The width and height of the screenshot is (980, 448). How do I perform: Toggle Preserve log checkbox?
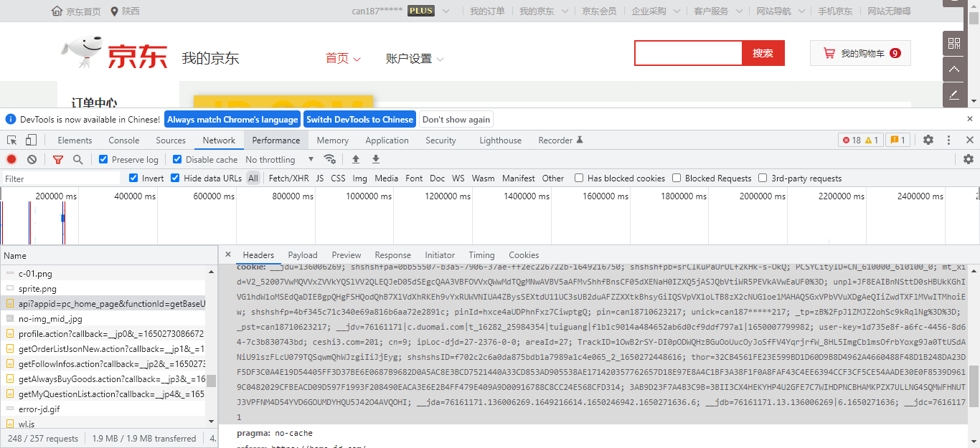click(x=103, y=159)
